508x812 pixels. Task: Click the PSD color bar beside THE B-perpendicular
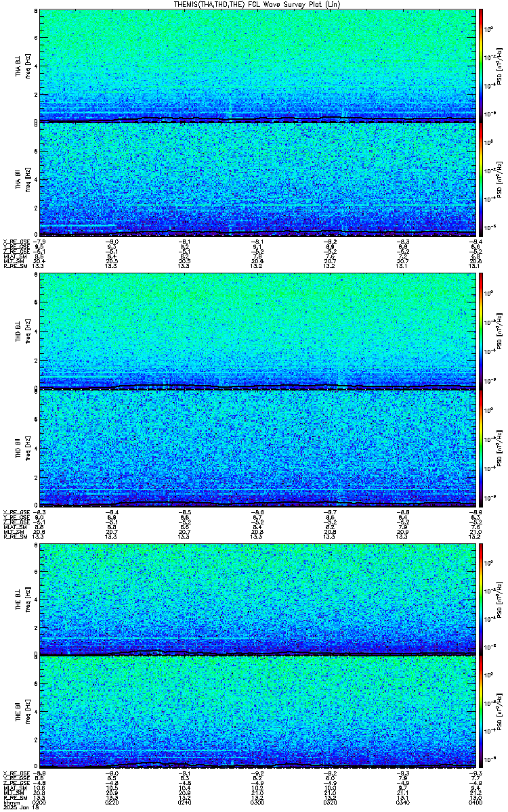pos(481,599)
